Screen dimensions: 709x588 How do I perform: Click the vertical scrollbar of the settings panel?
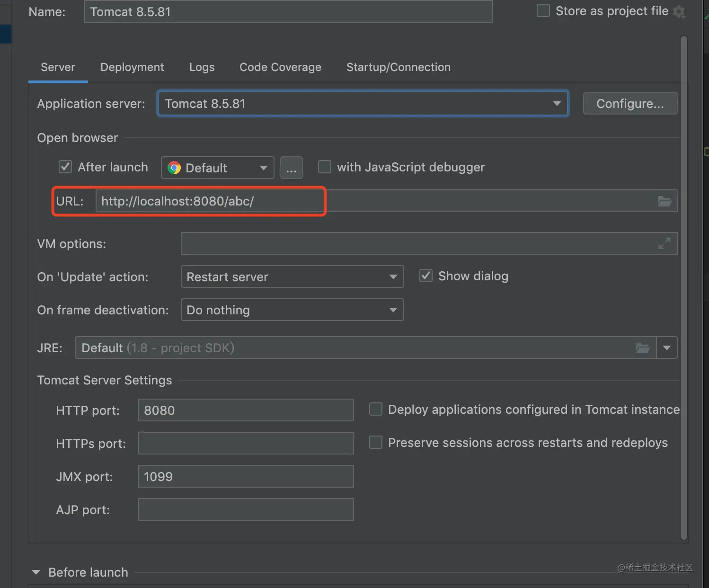pos(683,288)
